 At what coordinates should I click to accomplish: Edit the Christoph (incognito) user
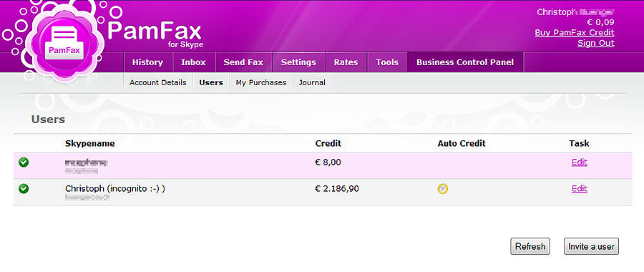click(580, 188)
